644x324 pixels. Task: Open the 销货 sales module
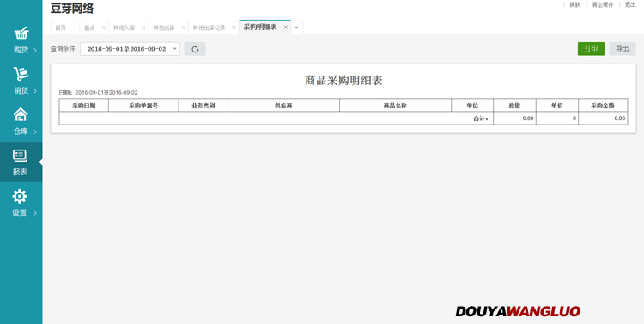point(21,81)
